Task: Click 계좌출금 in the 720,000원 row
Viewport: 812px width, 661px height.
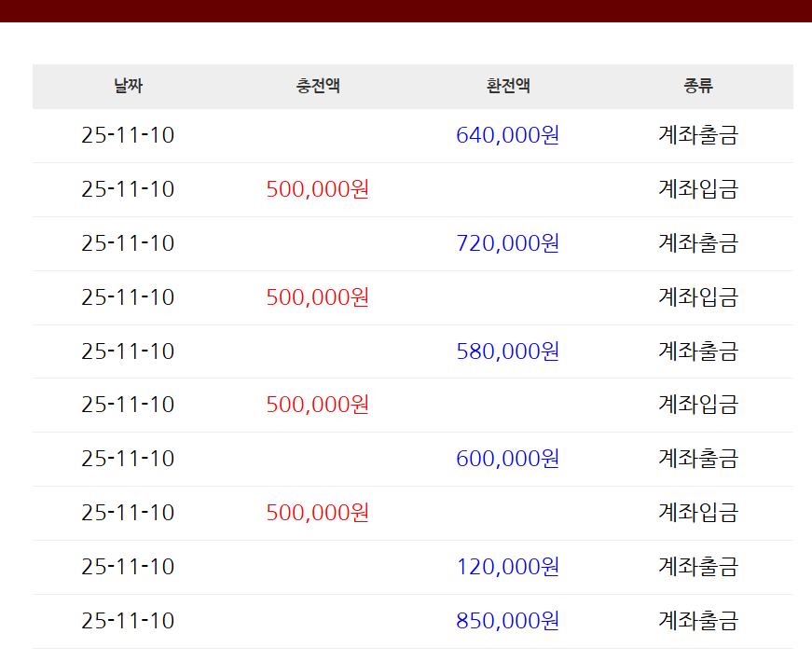Action: point(697,243)
